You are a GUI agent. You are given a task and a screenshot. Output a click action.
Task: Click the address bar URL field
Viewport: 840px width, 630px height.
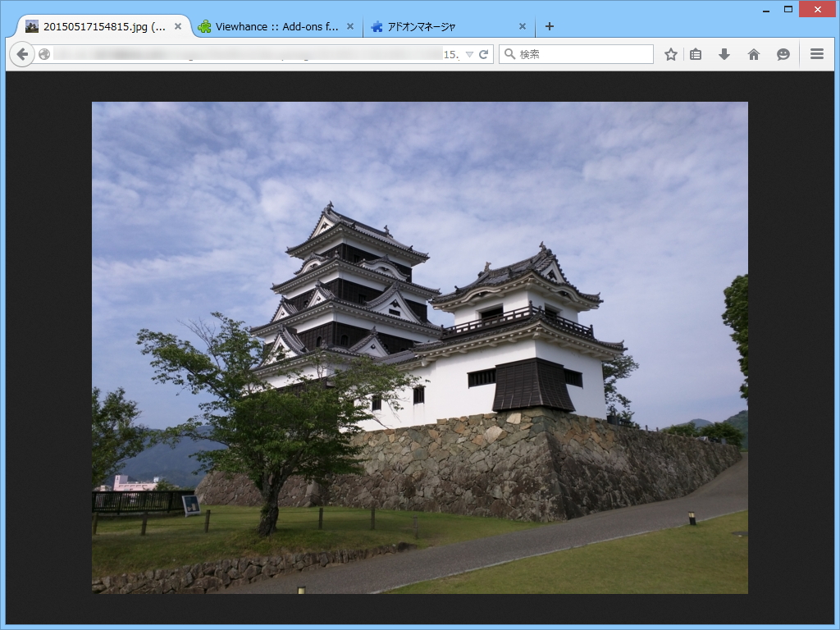(246, 54)
